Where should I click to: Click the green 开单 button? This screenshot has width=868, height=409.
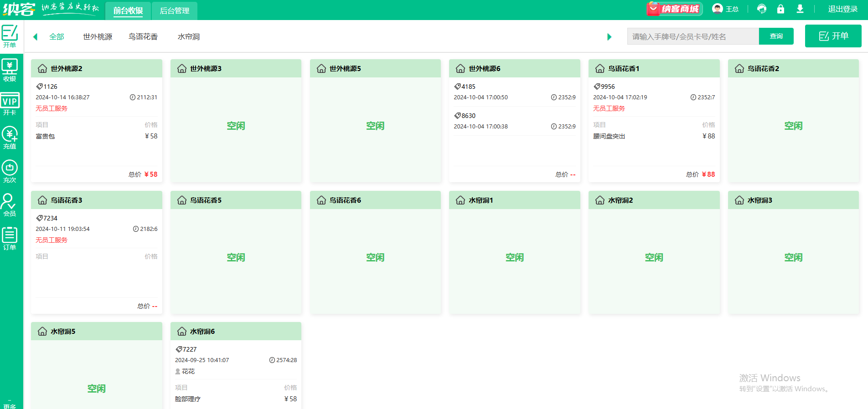[x=833, y=36]
